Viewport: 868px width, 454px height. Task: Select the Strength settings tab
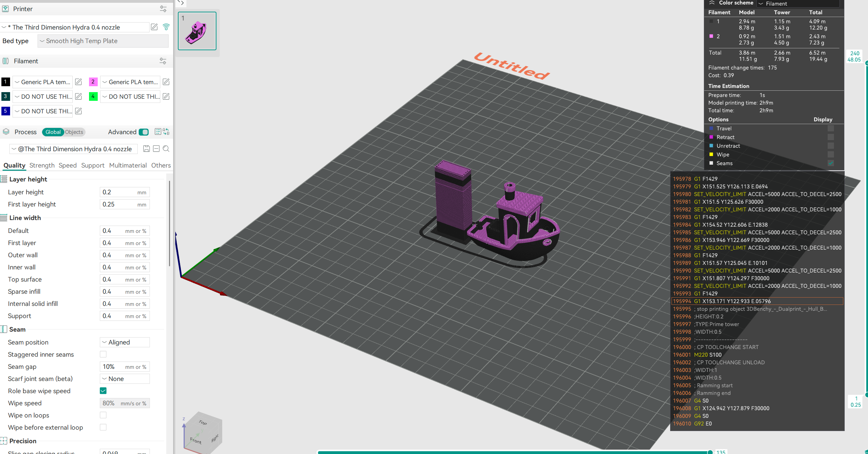42,165
